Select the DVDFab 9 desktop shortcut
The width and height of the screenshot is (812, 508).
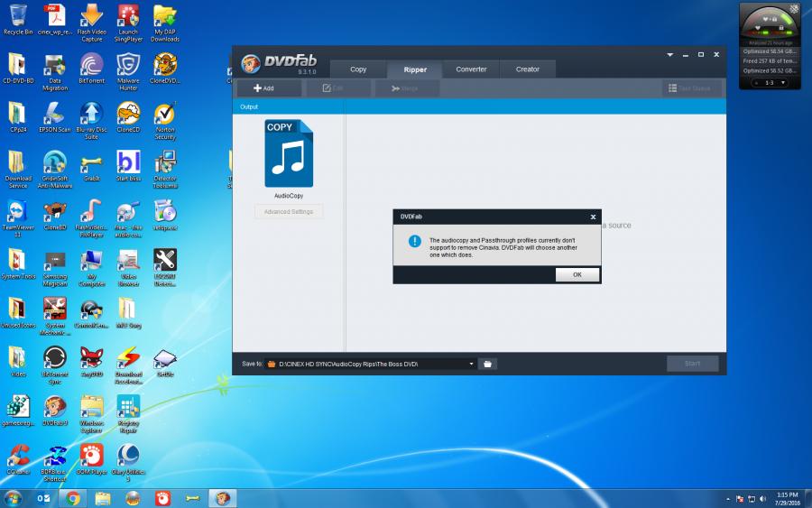pyautogui.click(x=55, y=411)
